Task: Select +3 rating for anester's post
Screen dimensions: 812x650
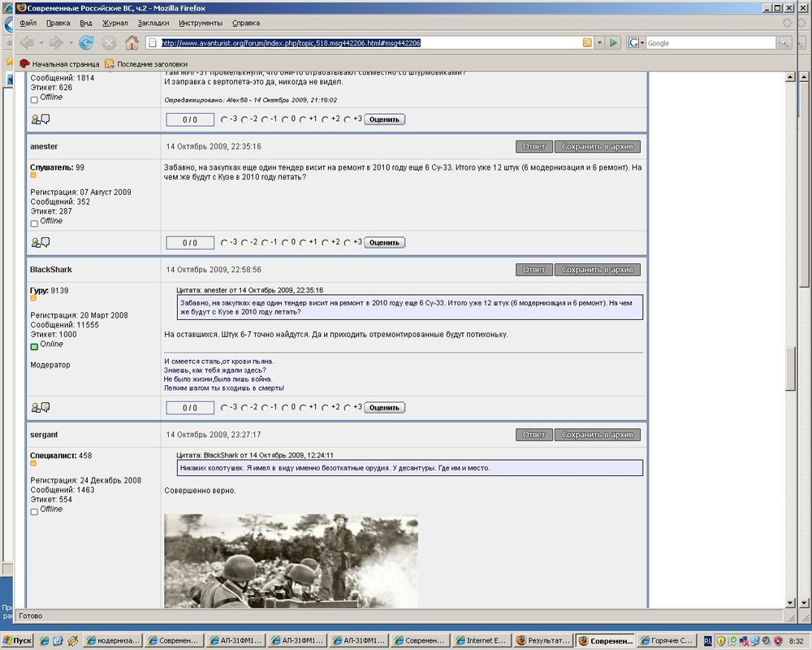Action: click(x=347, y=243)
